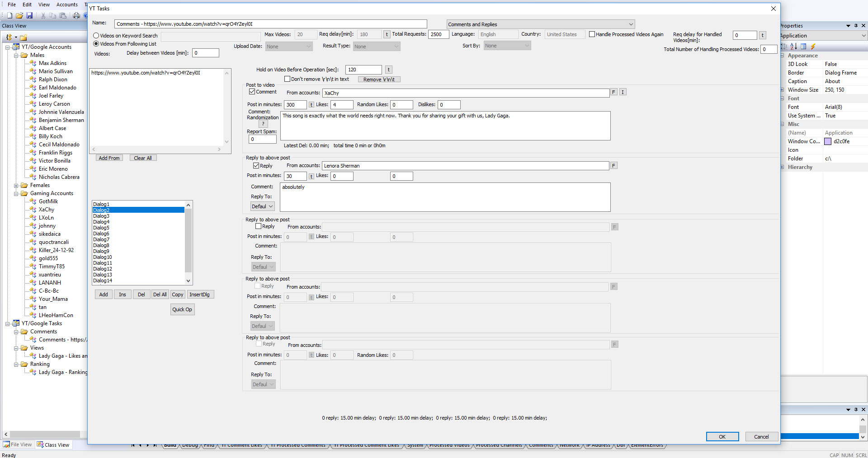Screen dimensions: 868x458
Task: Enable the Comment checkbox under Post to video
Action: [252, 92]
